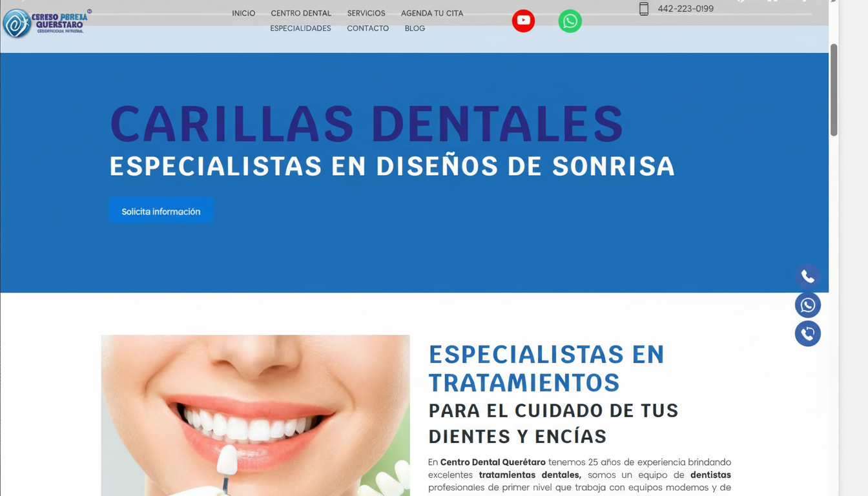Open the BLOG menu item
868x496 pixels.
(x=415, y=28)
